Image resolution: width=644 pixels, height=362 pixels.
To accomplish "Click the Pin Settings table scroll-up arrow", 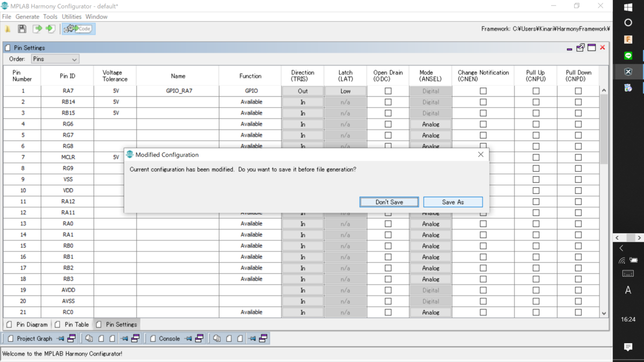I will [x=604, y=91].
